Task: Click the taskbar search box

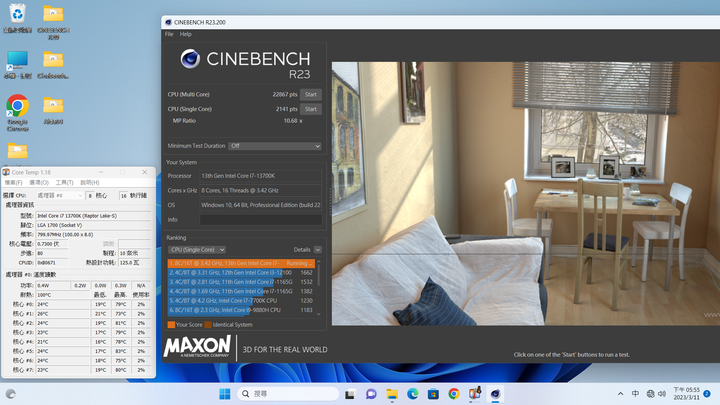Action: pos(288,394)
